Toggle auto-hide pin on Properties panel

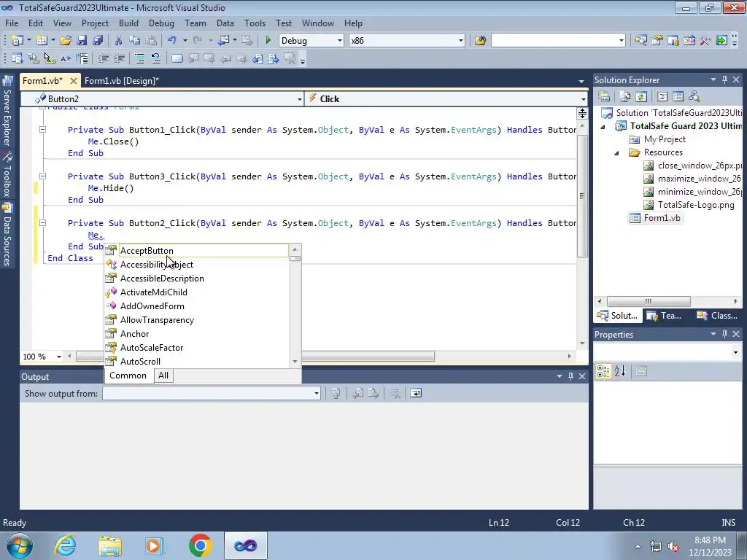coord(724,334)
